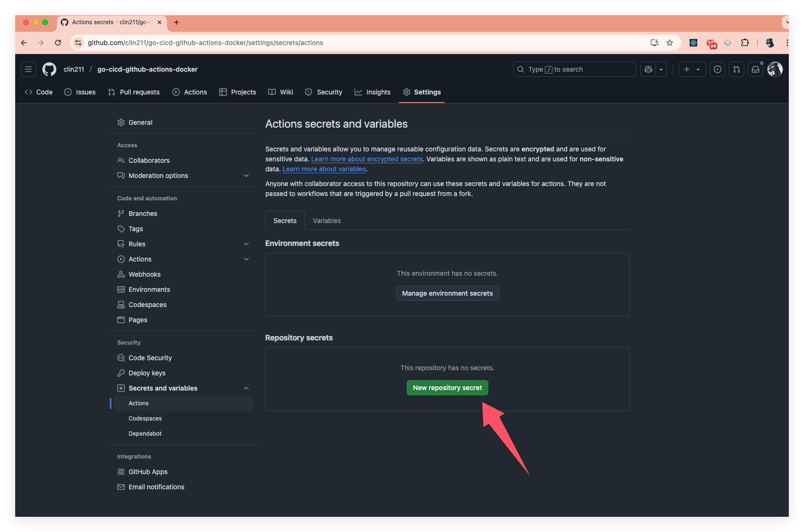
Task: Go back to the previous page
Action: [x=24, y=43]
